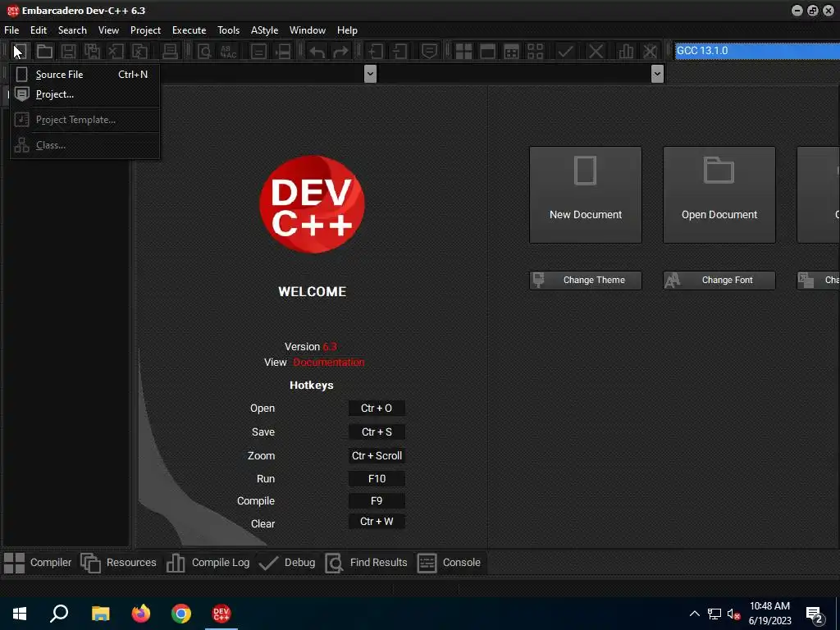
Task: Switch to the Compile Log tab
Action: point(208,563)
